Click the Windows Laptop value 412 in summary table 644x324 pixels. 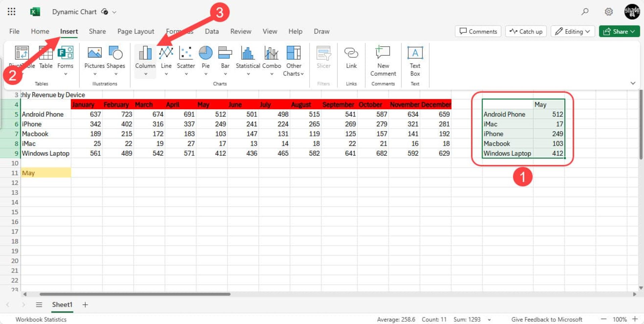(x=549, y=153)
